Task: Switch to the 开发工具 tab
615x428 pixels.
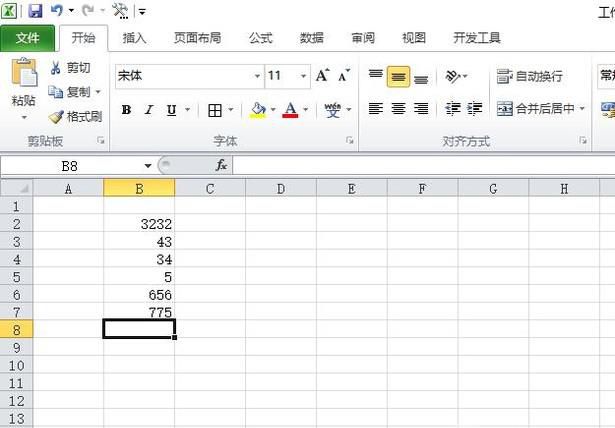Action: [x=477, y=38]
